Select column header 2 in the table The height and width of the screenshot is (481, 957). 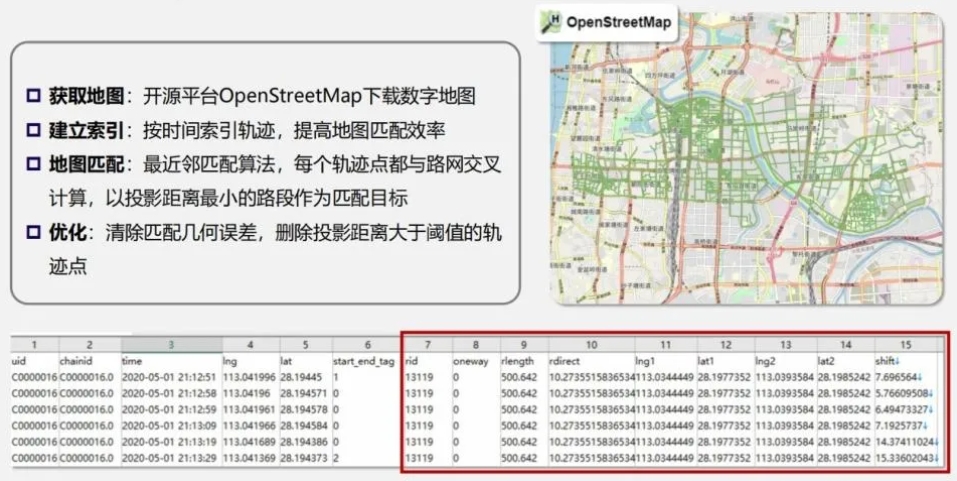click(90, 345)
